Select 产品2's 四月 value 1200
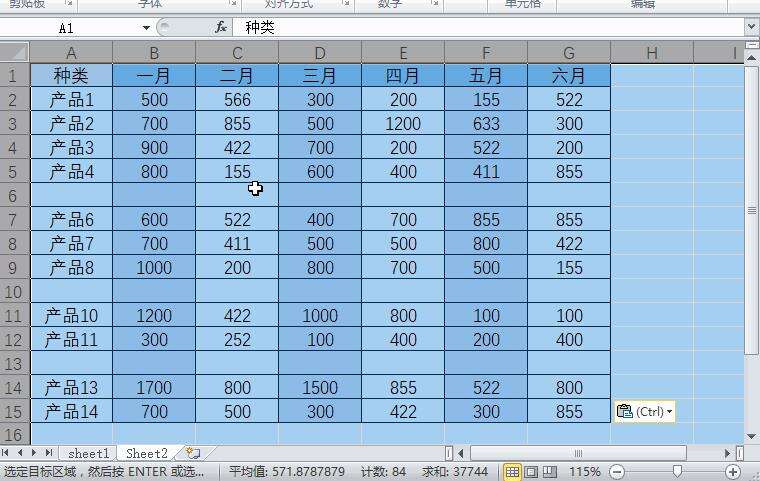 click(403, 124)
